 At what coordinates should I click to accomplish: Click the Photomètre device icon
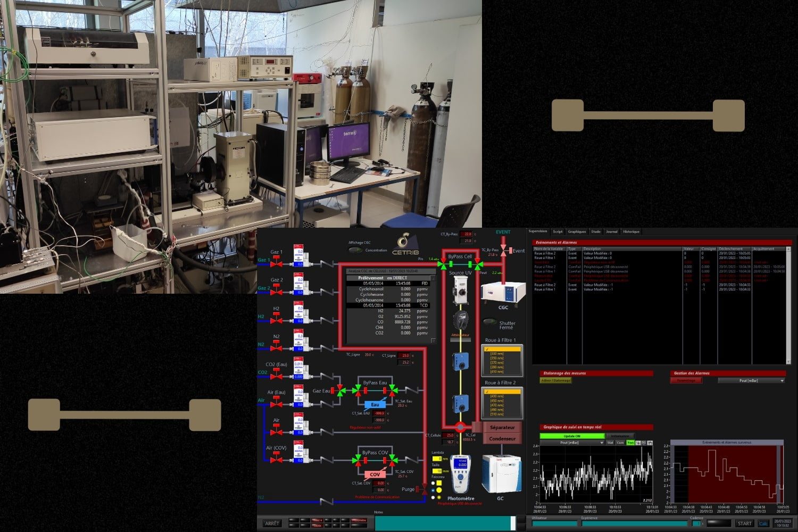click(461, 473)
